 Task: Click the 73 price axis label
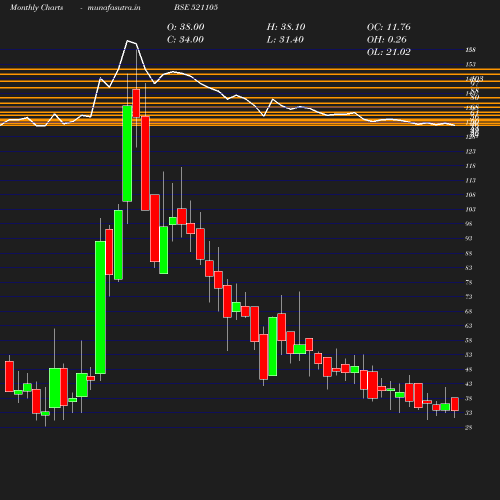pyautogui.click(x=469, y=297)
